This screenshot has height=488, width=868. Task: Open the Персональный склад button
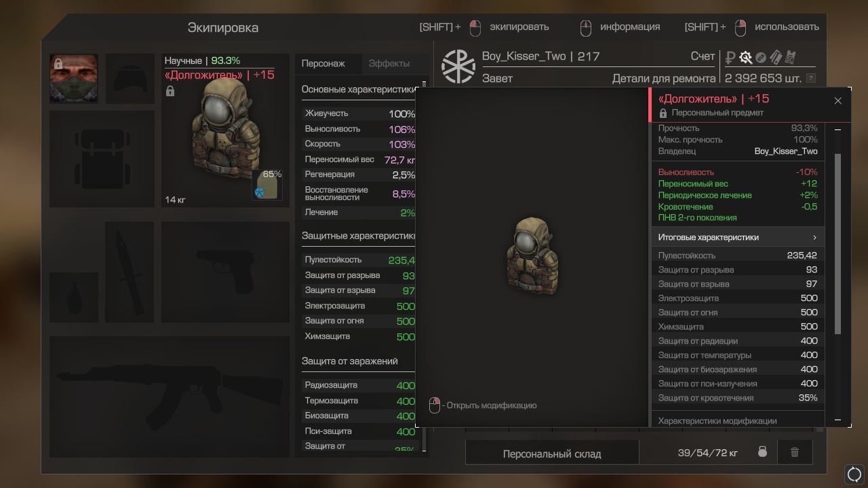[x=552, y=453]
